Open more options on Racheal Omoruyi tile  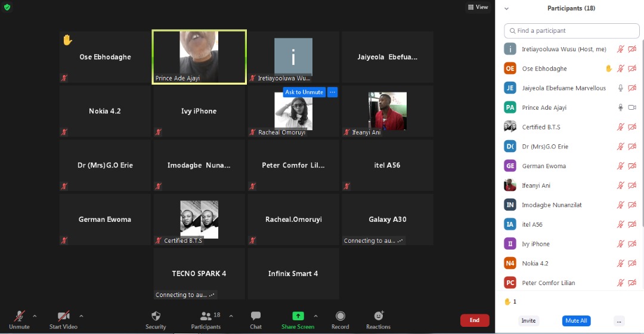pyautogui.click(x=332, y=92)
